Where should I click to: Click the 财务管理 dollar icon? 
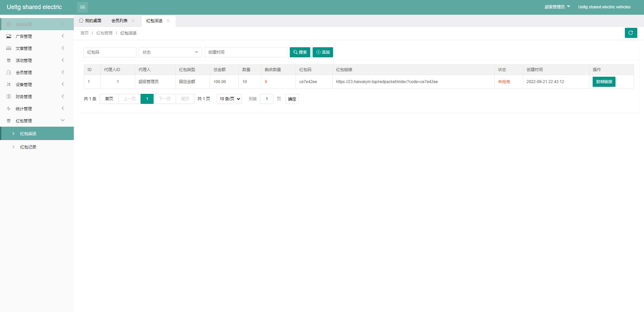[9, 97]
